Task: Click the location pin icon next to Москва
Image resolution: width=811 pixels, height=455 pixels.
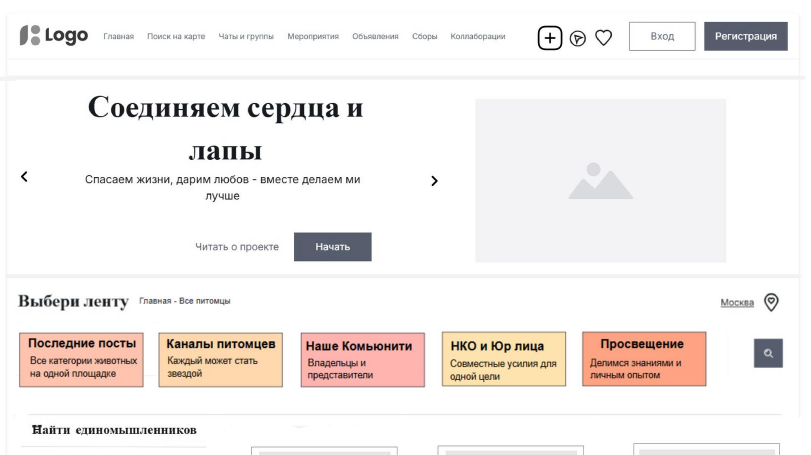Action: click(771, 302)
